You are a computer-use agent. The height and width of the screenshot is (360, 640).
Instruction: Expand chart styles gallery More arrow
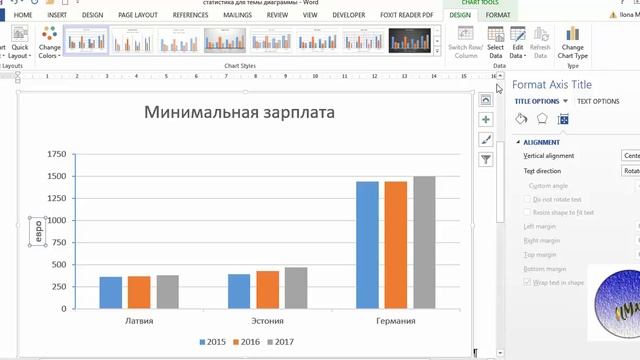coord(437,51)
